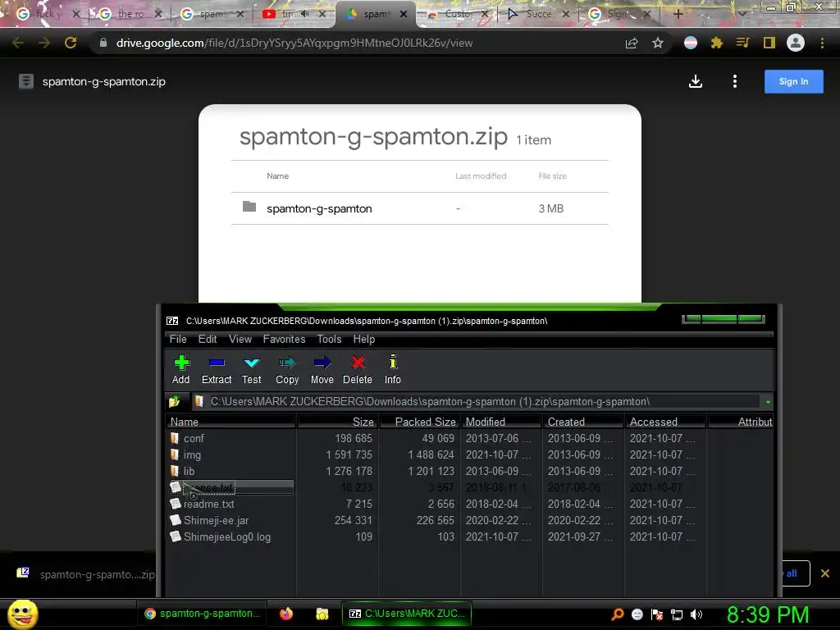The height and width of the screenshot is (630, 840).
Task: Sort by Packed Size column header
Action: (419, 422)
